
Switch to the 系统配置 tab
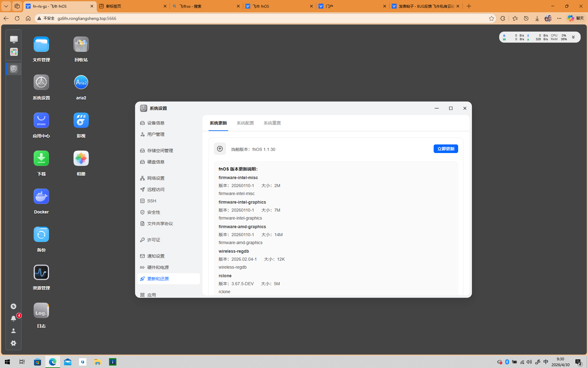pos(245,123)
